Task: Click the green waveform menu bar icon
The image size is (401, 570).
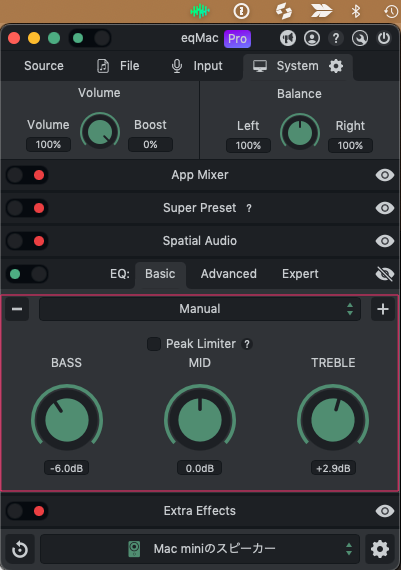Action: pyautogui.click(x=200, y=11)
